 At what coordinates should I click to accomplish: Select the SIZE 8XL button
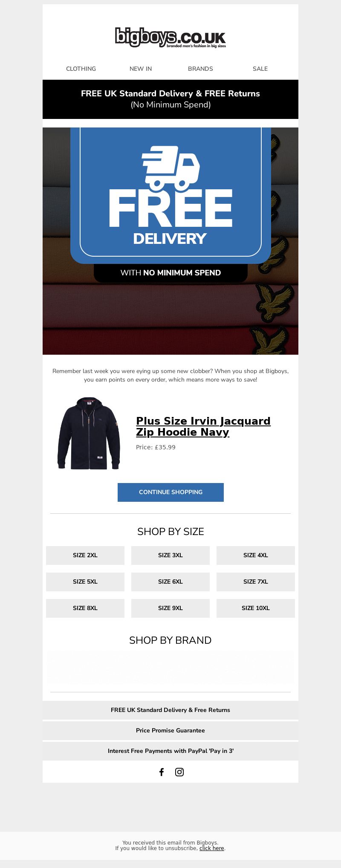85,608
